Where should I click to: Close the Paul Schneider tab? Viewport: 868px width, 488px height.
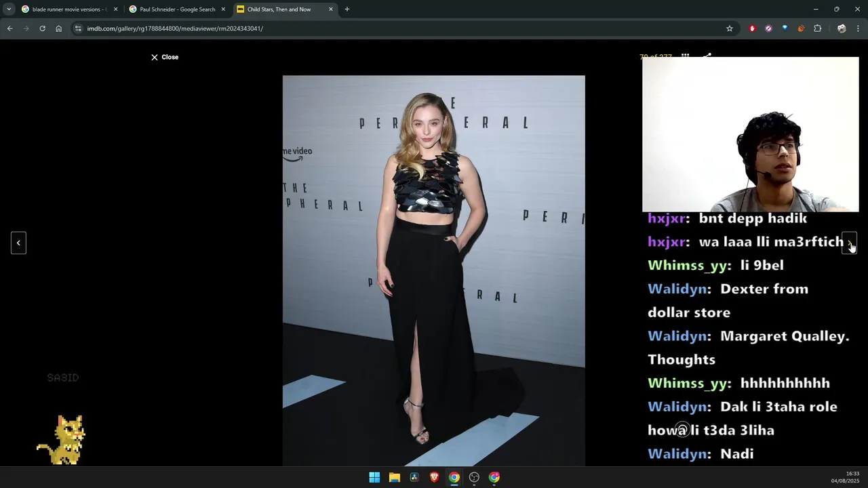pyautogui.click(x=223, y=9)
